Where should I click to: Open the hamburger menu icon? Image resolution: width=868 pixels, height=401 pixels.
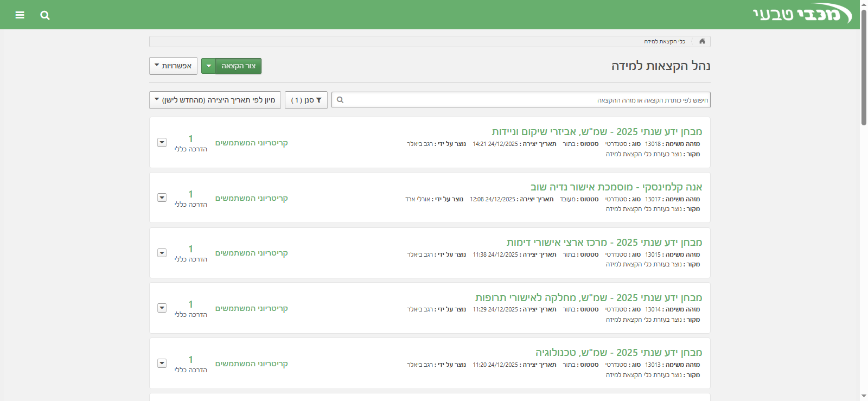(x=20, y=15)
